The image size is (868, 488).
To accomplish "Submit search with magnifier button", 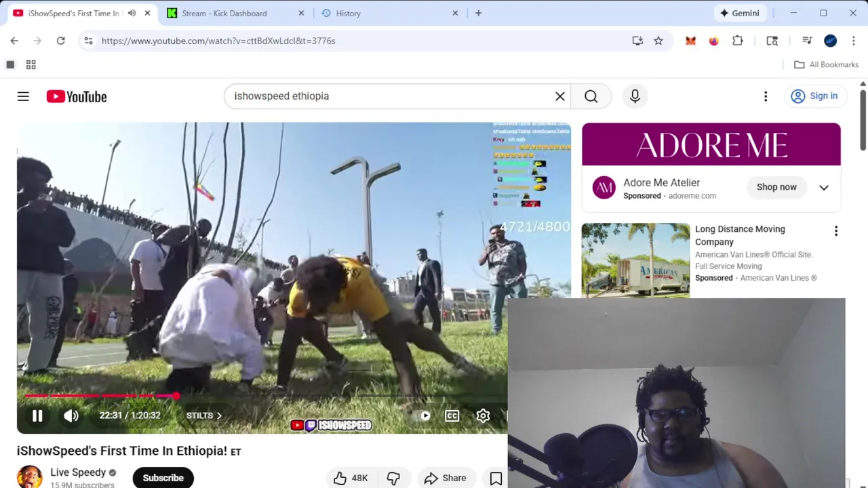I will (x=591, y=96).
